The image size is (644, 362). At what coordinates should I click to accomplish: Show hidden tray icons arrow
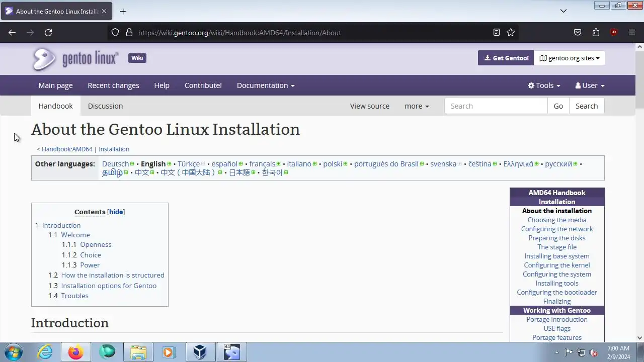[556, 352]
